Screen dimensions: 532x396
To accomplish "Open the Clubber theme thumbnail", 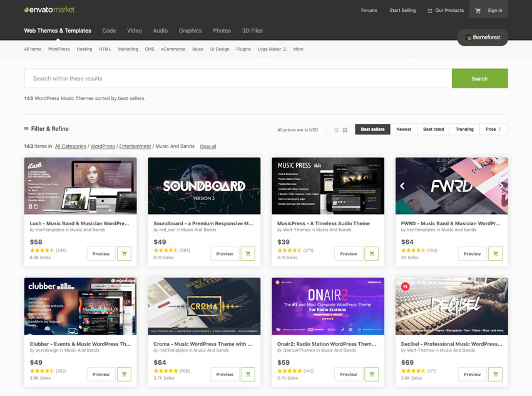I will pyautogui.click(x=80, y=306).
